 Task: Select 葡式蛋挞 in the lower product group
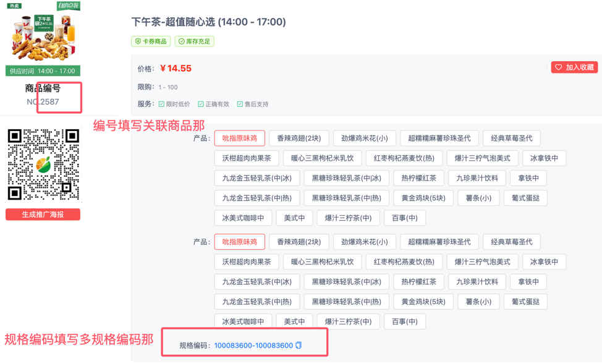tap(525, 302)
